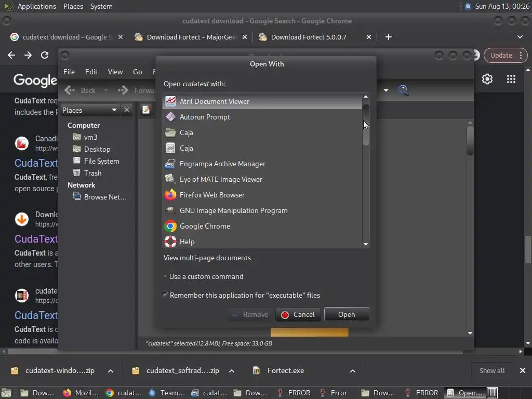Go back in Chrome browser

(x=11, y=55)
